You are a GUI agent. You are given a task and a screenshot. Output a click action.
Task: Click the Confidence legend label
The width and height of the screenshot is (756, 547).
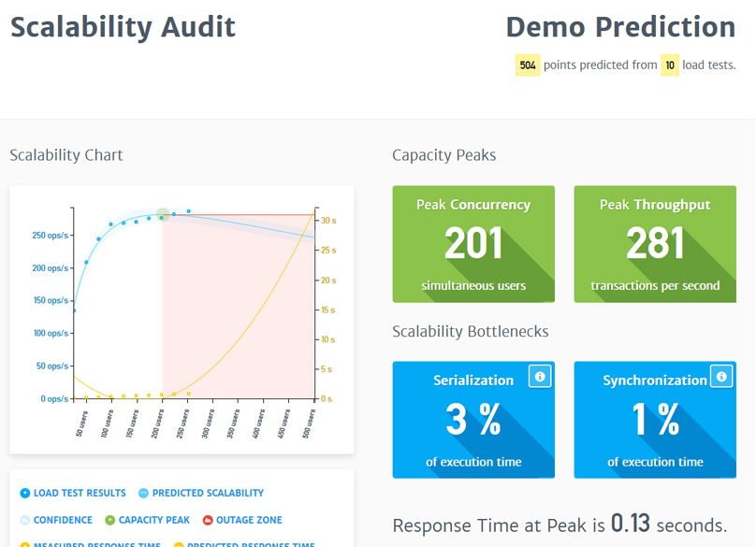click(x=63, y=520)
